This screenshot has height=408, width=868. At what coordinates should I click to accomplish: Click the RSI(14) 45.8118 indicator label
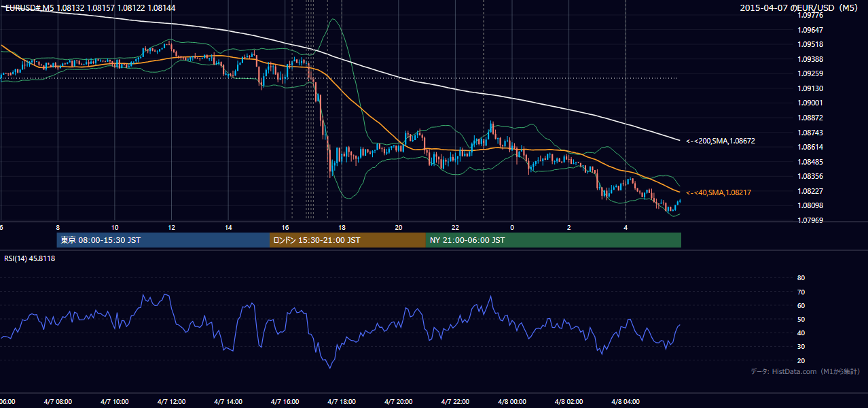coord(30,258)
